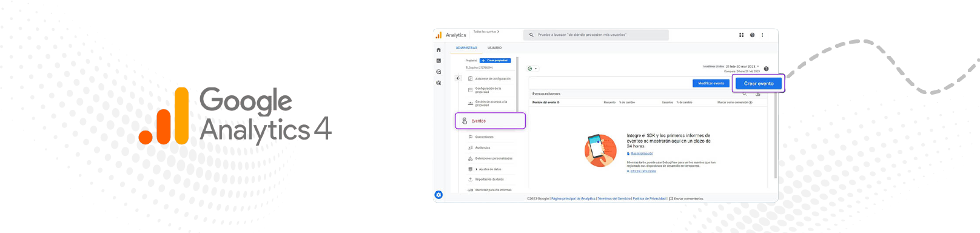980x233 pixels.
Task: Click the phone illustration graphic
Action: pos(600,150)
